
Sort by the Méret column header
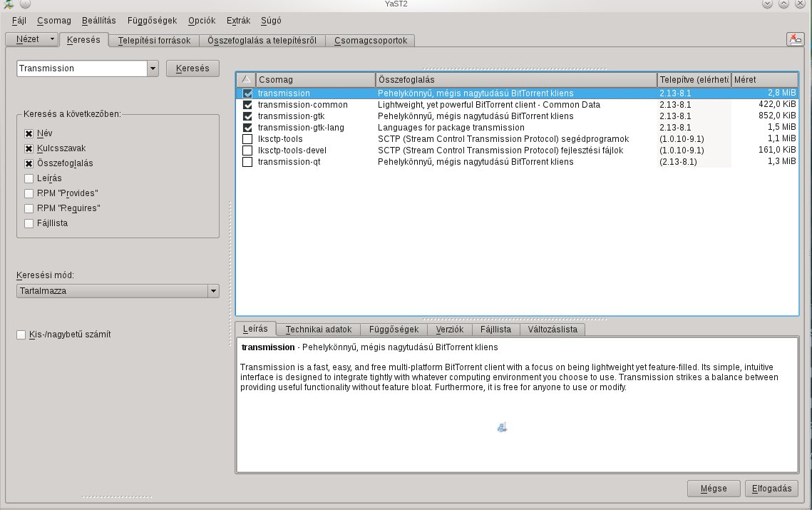coord(765,79)
